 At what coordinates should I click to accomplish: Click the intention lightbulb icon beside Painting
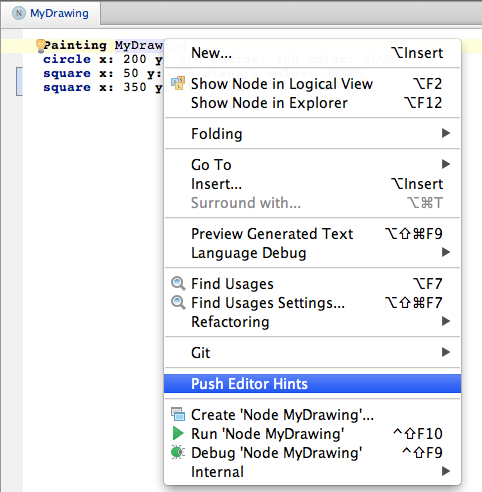coord(40,46)
